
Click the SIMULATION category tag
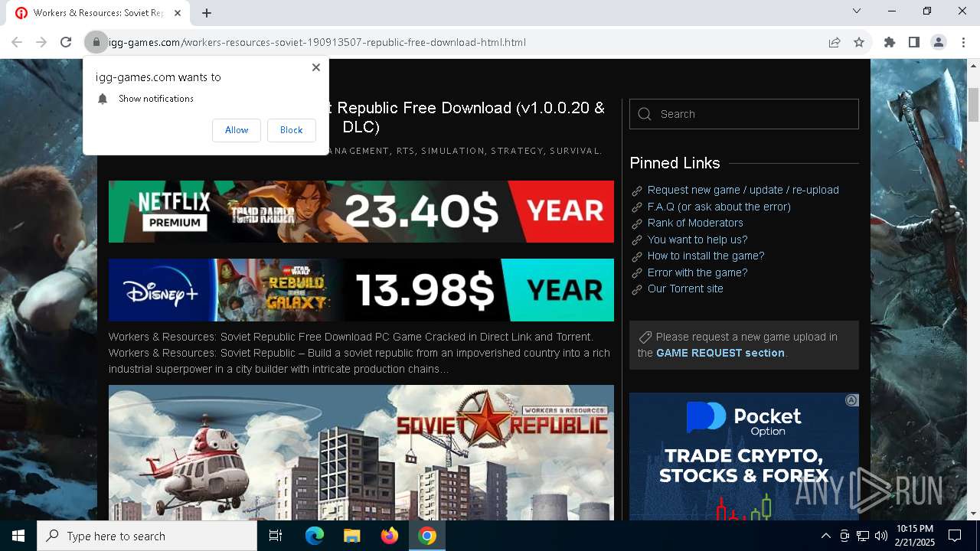click(x=452, y=151)
